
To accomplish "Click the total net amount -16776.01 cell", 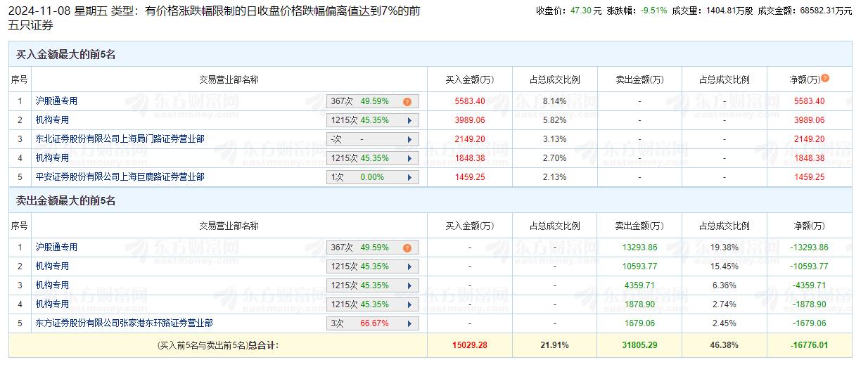I will point(808,345).
